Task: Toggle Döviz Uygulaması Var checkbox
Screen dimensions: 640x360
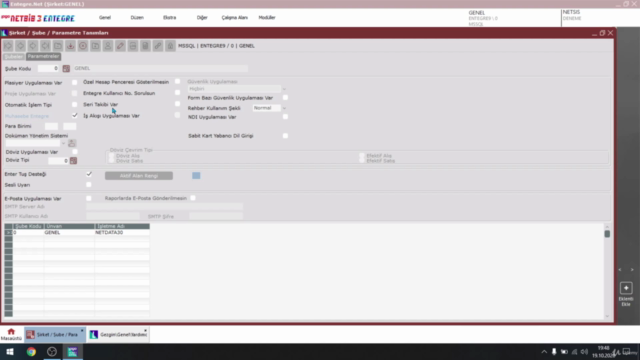Action: coord(74,152)
